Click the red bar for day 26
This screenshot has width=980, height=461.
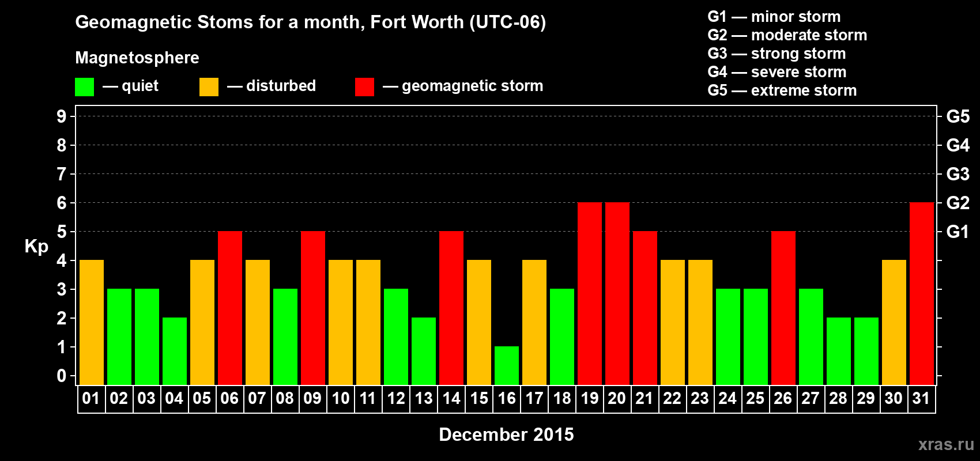click(x=783, y=308)
